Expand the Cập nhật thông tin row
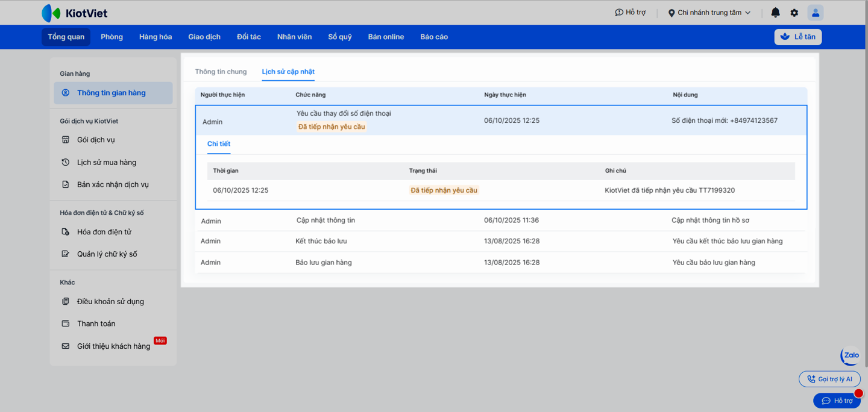This screenshot has height=412, width=868. pos(500,220)
